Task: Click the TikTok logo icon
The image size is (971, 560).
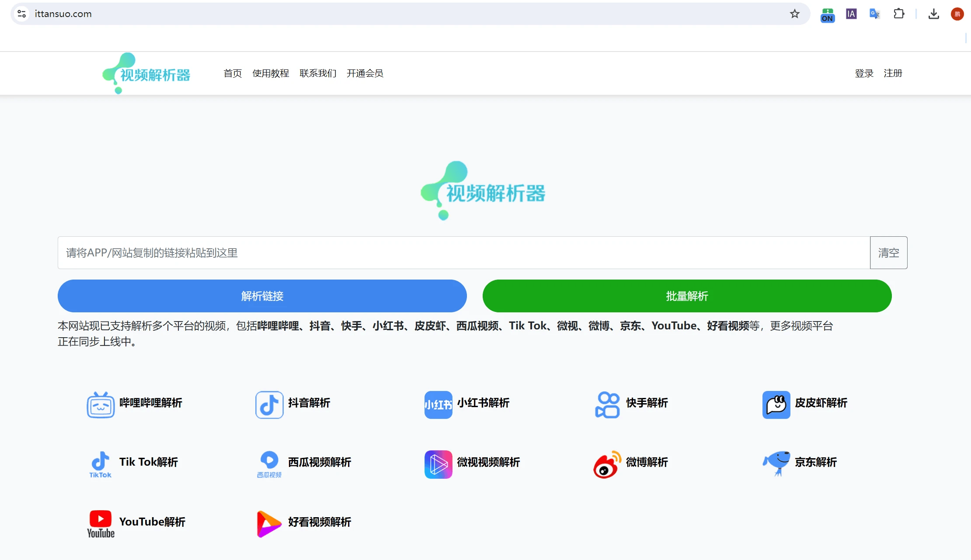Action: (101, 464)
